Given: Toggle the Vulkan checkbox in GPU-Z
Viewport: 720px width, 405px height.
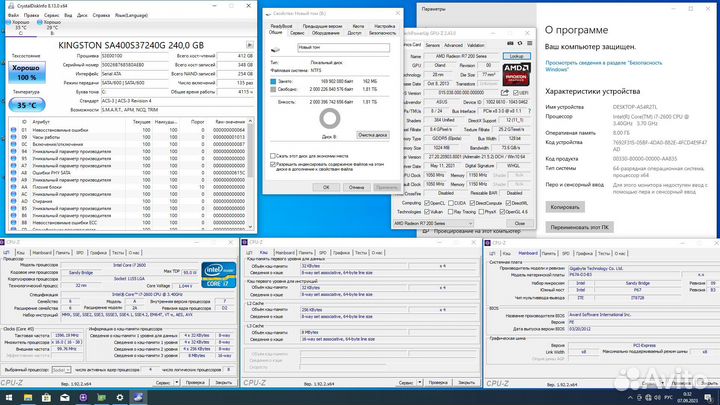Looking at the screenshot, I should 427,212.
